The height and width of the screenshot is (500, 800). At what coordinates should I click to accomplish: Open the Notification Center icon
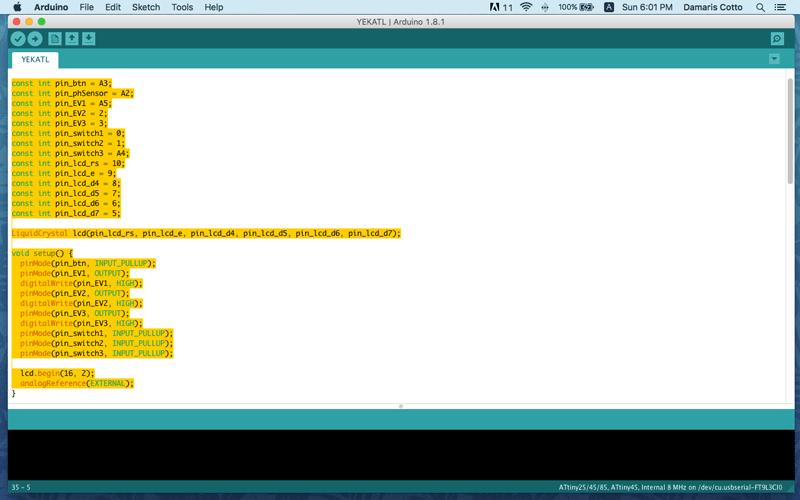point(780,7)
